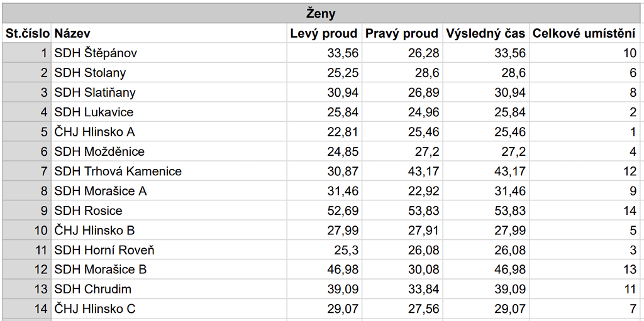Select the Pravý proud header cell

(x=402, y=34)
